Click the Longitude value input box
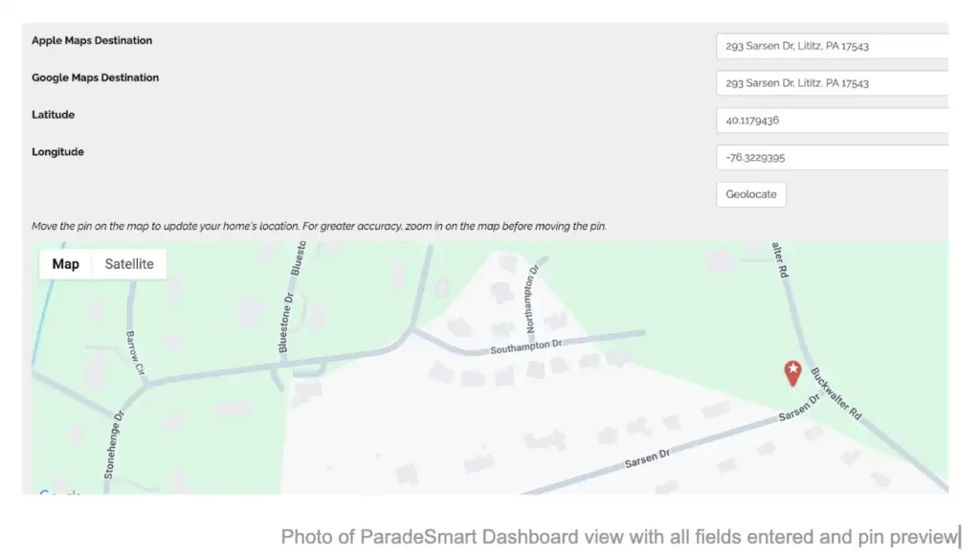 click(831, 158)
